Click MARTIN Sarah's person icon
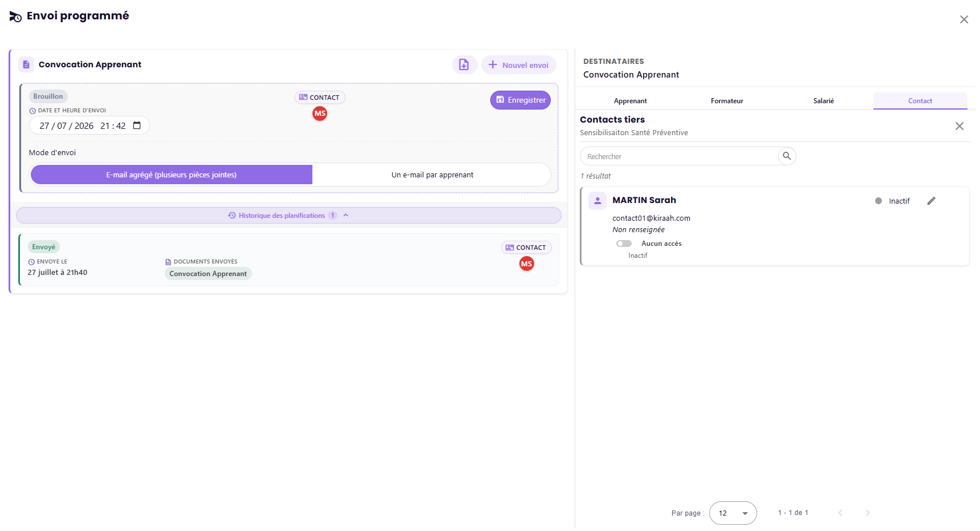 tap(597, 201)
